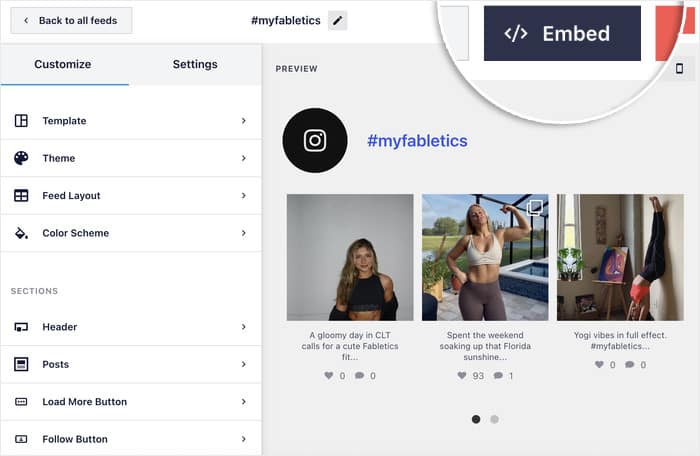Click the Load More Button icon

(21, 402)
